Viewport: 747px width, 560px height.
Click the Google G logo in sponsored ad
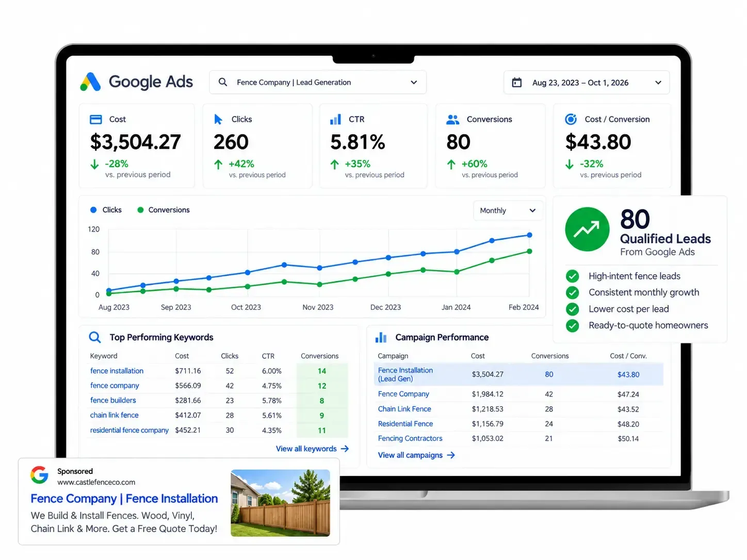click(x=39, y=474)
